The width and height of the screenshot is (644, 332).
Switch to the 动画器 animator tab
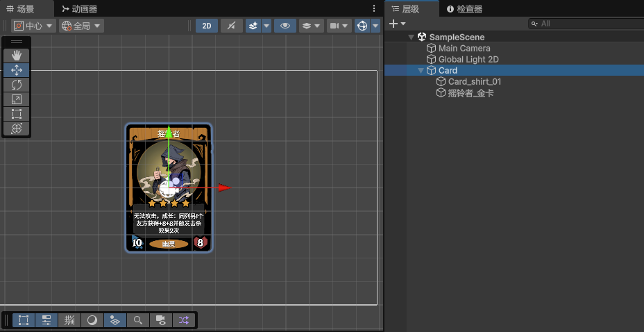point(79,9)
